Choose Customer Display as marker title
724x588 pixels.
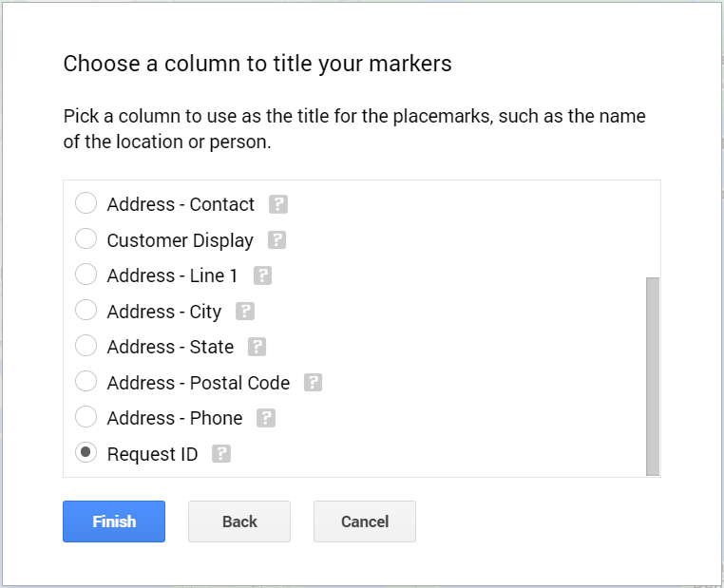click(x=86, y=239)
